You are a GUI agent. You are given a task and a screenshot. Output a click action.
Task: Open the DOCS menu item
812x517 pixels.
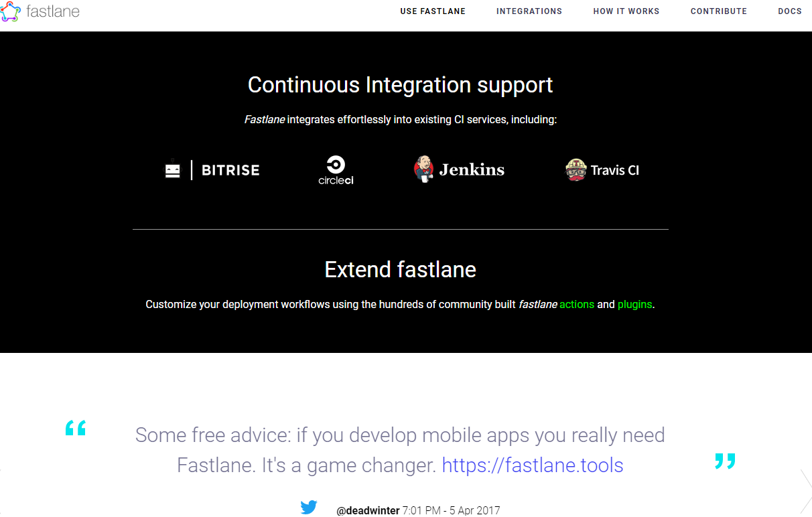[x=790, y=11]
